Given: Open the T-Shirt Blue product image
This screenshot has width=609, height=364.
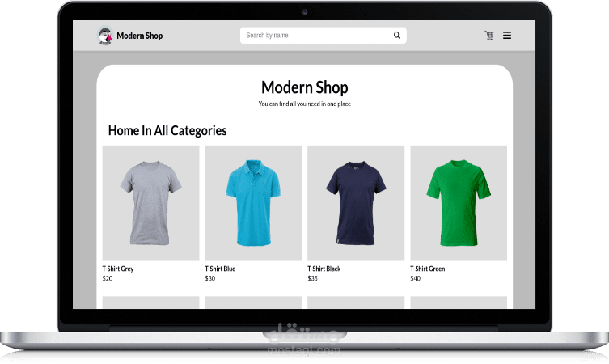Looking at the screenshot, I should tap(253, 203).
